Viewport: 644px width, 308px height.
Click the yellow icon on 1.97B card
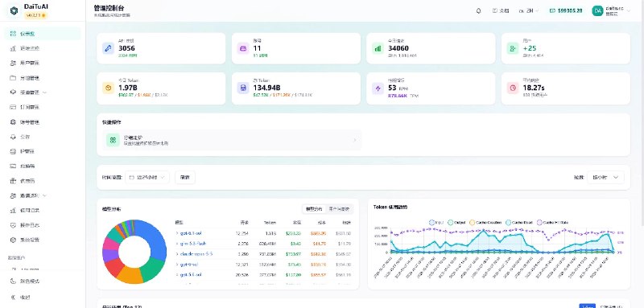coord(109,88)
